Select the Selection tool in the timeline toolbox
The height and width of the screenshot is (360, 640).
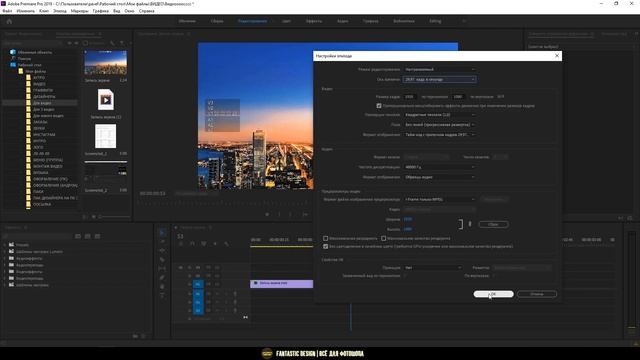click(162, 232)
